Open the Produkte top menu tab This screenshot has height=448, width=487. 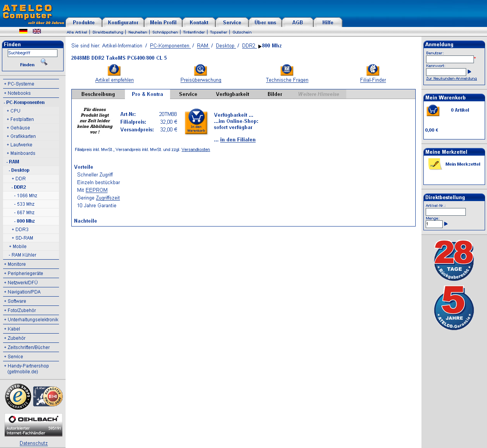(x=84, y=22)
